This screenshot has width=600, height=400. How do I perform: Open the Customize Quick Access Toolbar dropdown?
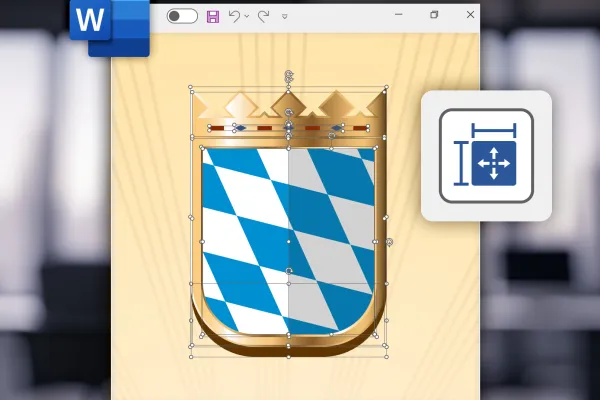284,16
